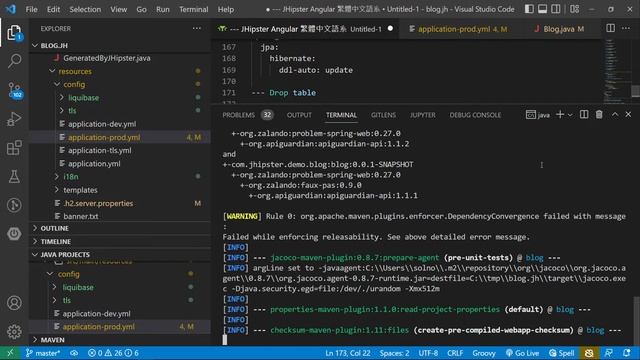
Task: Click master branch in status bar
Action: click(x=43, y=353)
